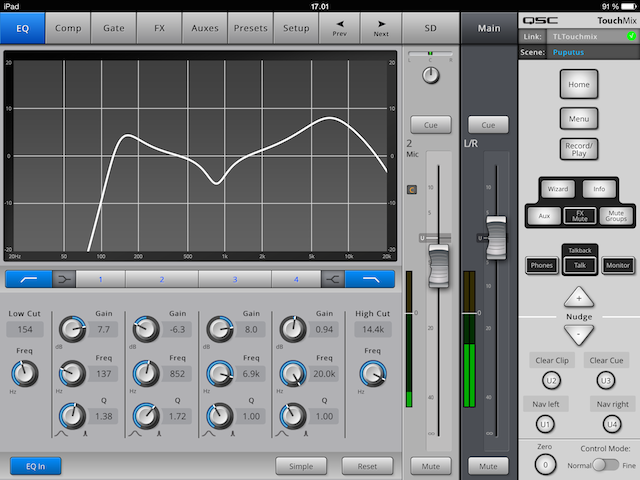Open the Auxes tab

click(205, 28)
